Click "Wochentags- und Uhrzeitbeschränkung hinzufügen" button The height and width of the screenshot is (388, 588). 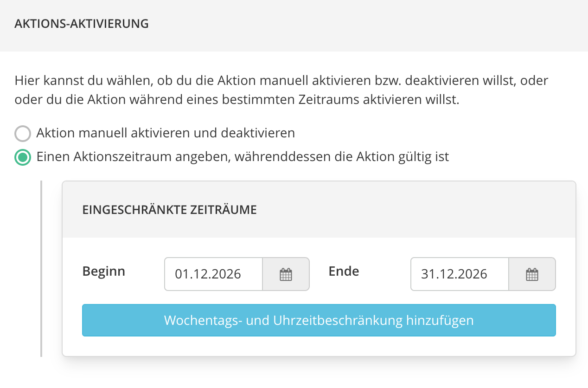click(319, 320)
